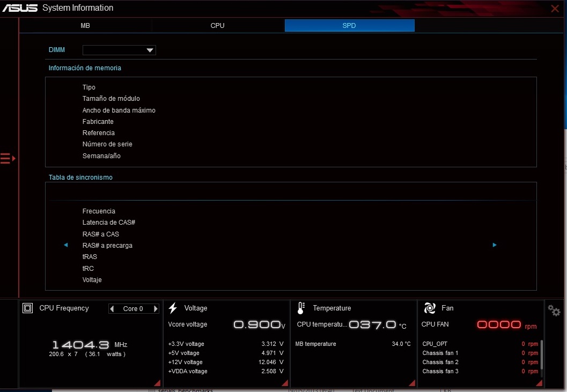This screenshot has width=567, height=392.
Task: Show previous timing table column
Action: [66, 245]
